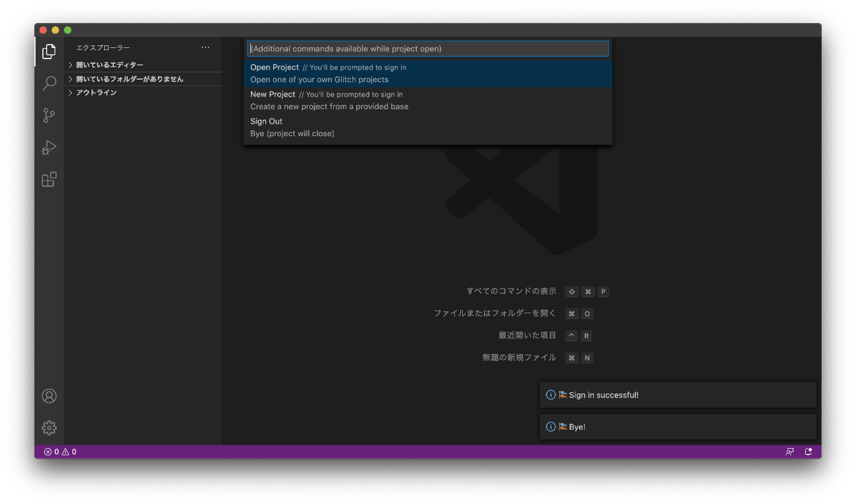The image size is (856, 504).
Task: Open the Source Control view icon
Action: pyautogui.click(x=49, y=116)
